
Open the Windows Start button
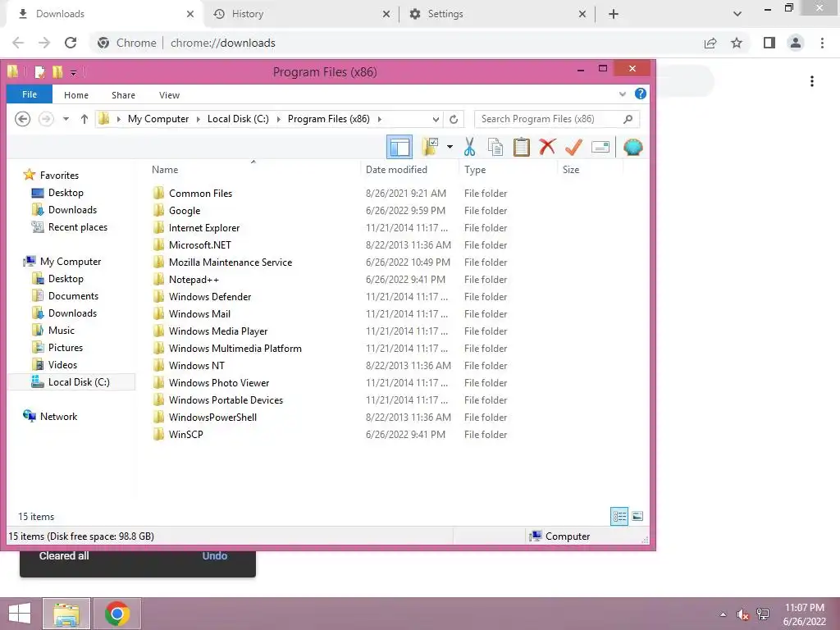tap(20, 614)
